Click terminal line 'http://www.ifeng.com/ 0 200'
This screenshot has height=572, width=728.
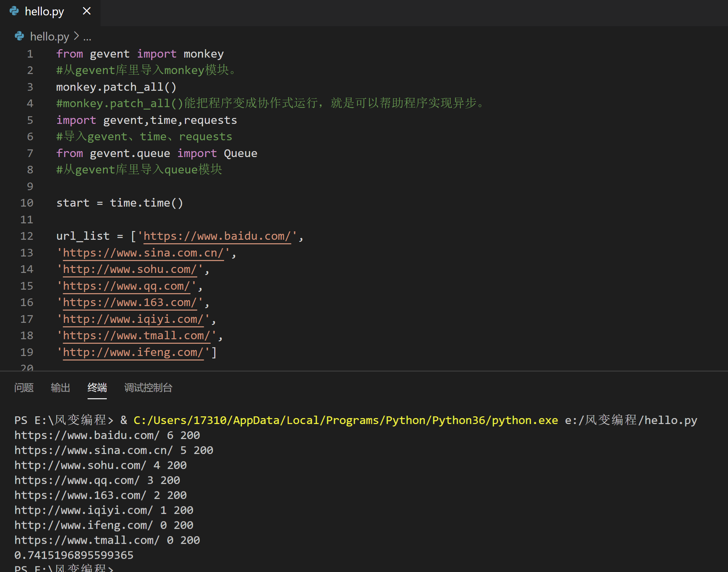[104, 525]
